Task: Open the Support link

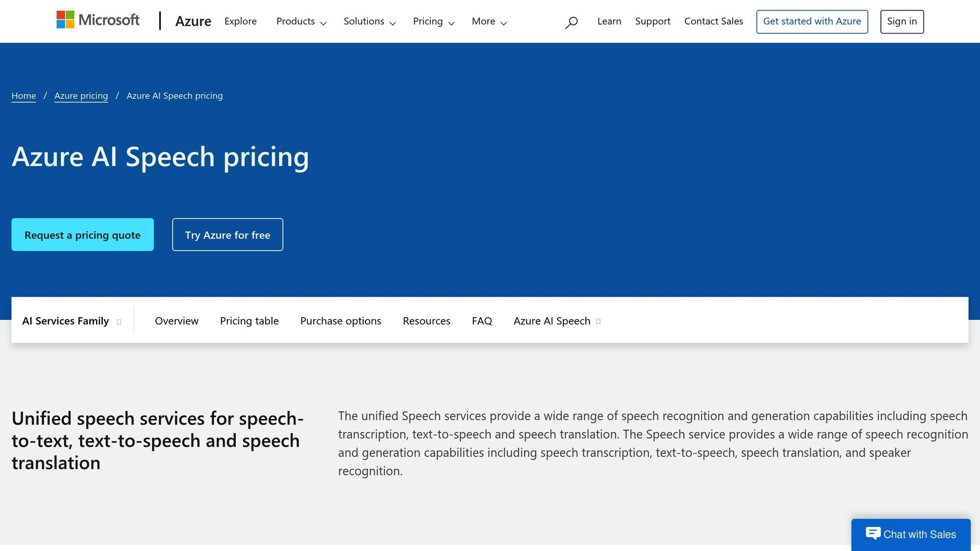Action: 653,21
